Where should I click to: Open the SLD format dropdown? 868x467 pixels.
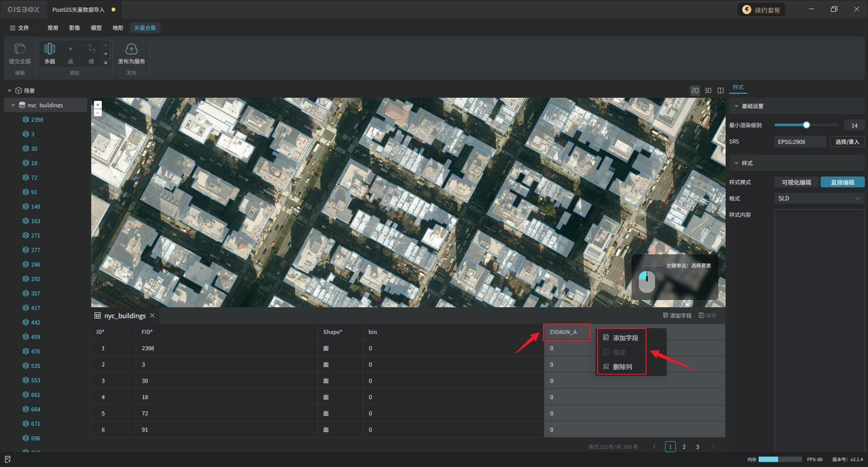coord(819,199)
